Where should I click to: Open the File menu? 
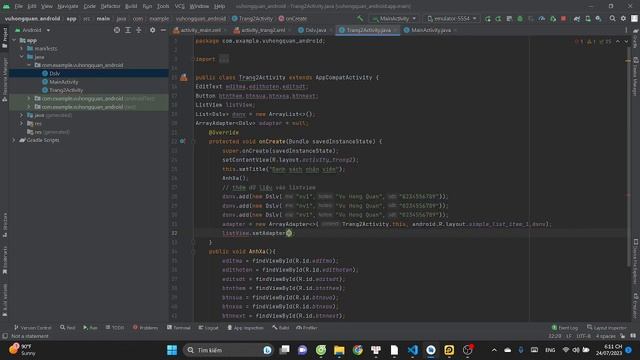point(19,6)
